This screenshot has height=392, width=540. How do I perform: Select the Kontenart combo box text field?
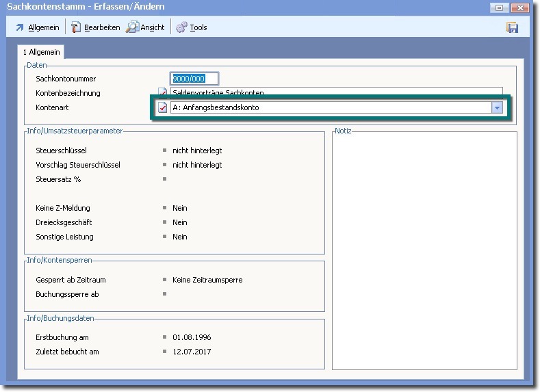click(x=330, y=107)
